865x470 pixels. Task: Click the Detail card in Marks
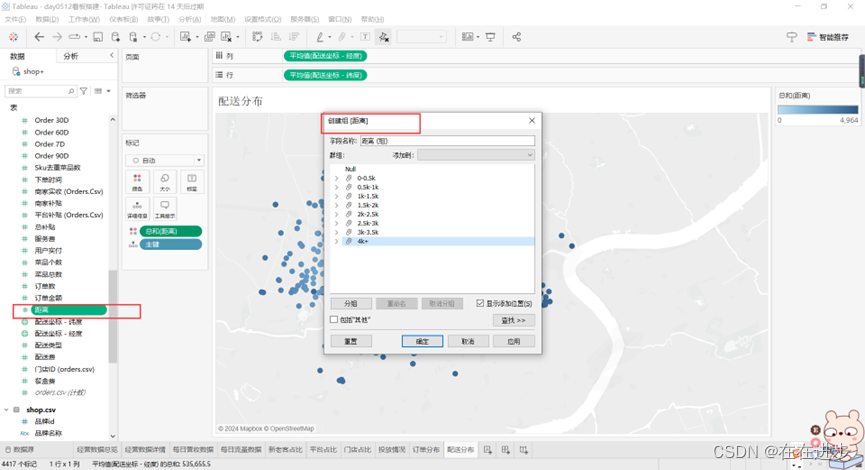click(x=137, y=209)
